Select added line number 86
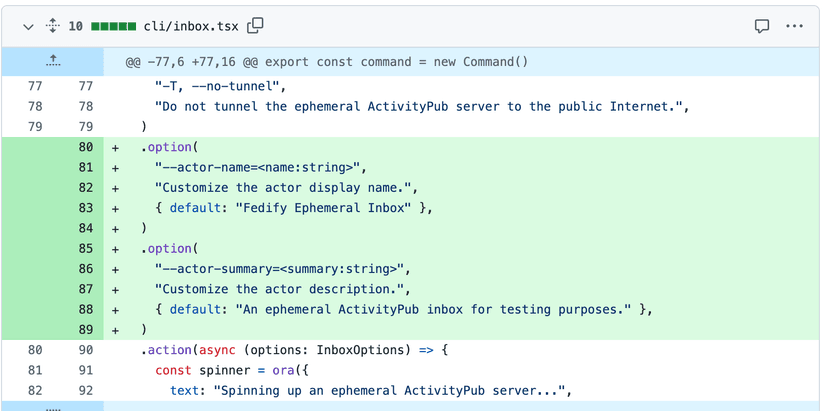828x411 pixels. tap(85, 269)
